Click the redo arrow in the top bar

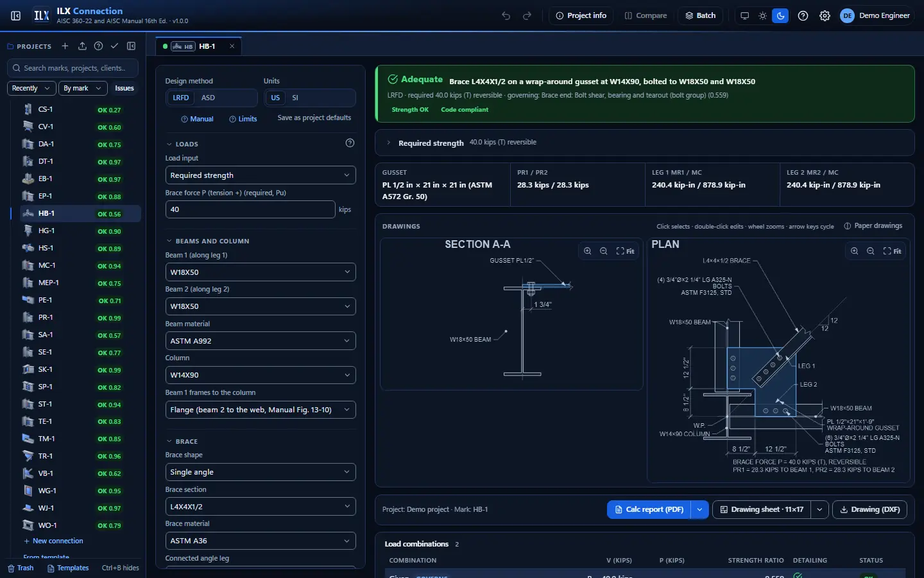[x=527, y=15]
